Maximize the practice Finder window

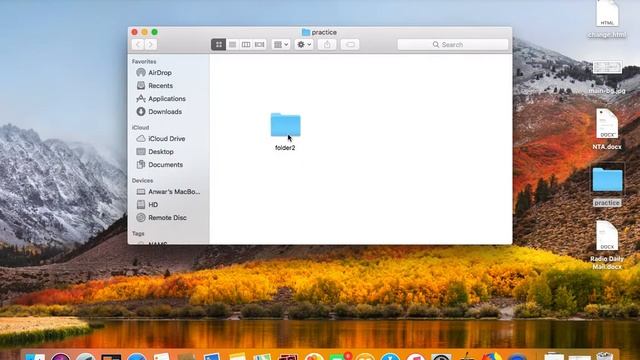(155, 32)
